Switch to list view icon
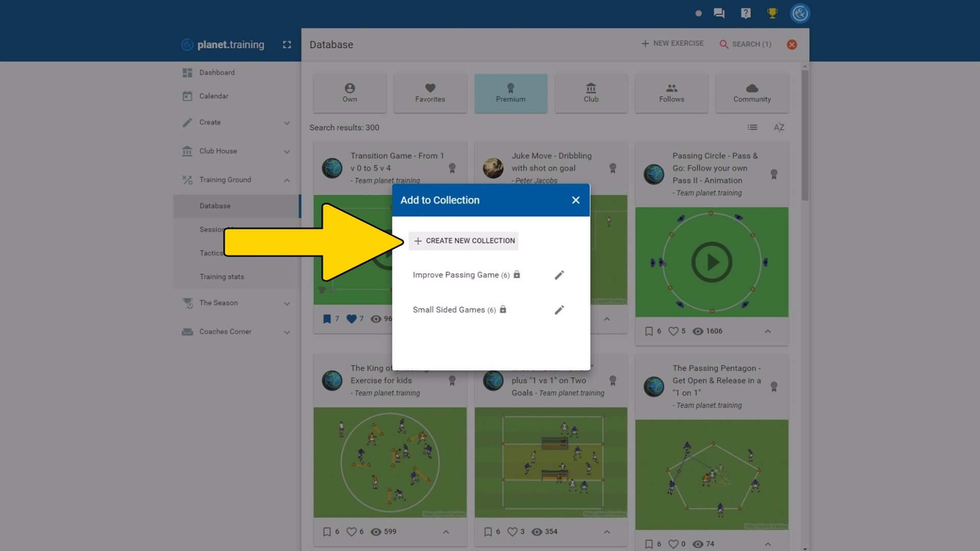Viewport: 980px width, 551px height. click(x=752, y=127)
